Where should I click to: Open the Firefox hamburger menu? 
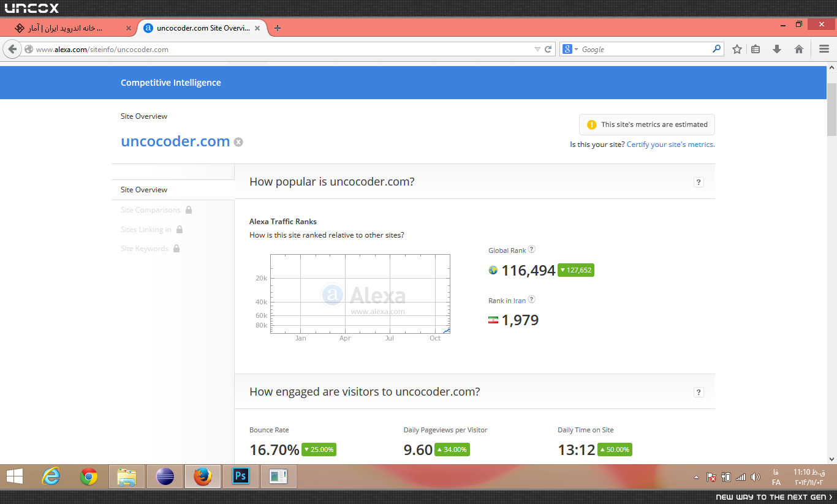pyautogui.click(x=824, y=49)
